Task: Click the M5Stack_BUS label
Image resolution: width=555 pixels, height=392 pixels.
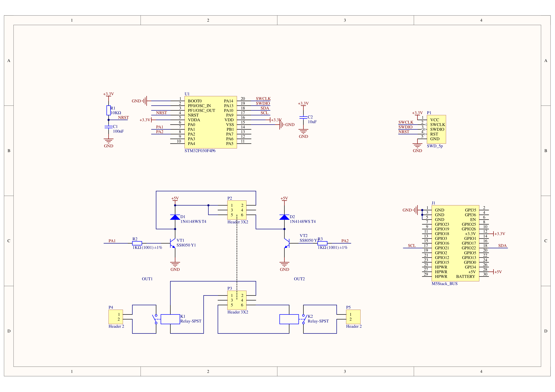Action: click(445, 284)
